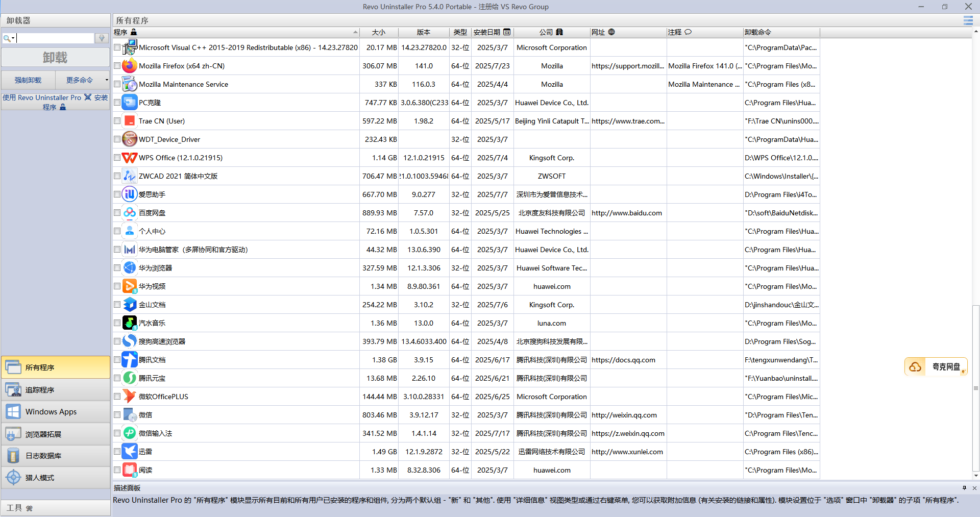Screen dimensions: 980x517
Task: Click the 卸载 uninstall button
Action: tap(55, 57)
